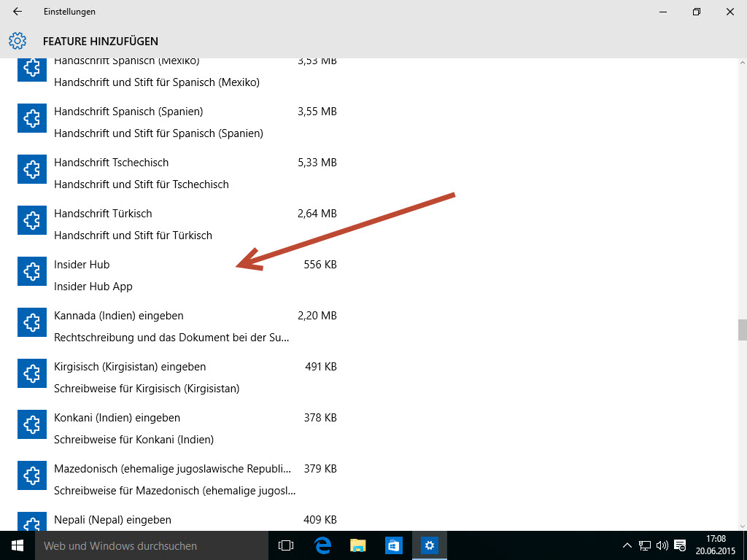Go back with the arrow button

[x=18, y=12]
